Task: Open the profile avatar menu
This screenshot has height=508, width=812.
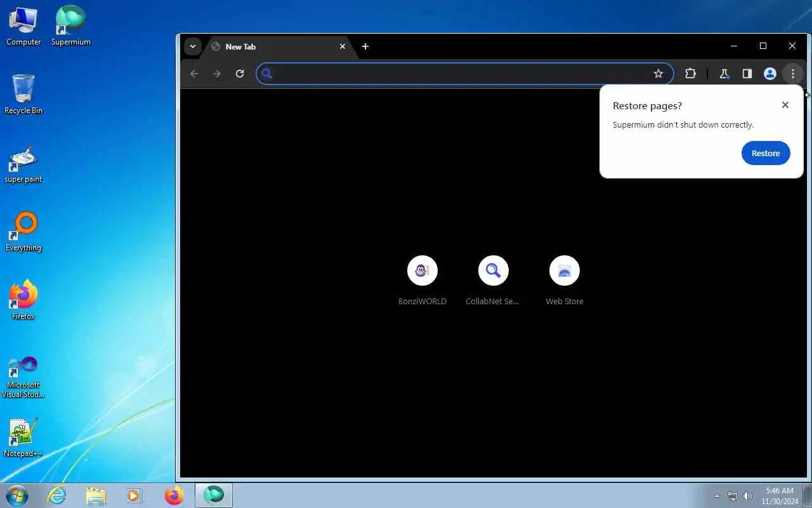Action: pos(770,74)
